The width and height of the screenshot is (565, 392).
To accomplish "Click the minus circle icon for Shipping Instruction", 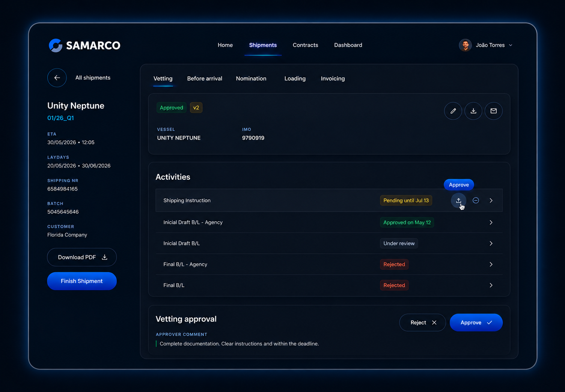I will (x=476, y=200).
